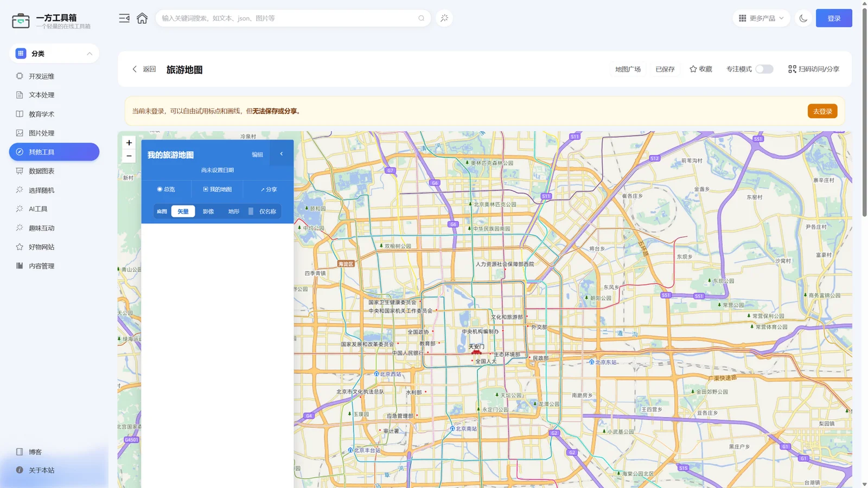Open the 地图广场 button
This screenshot has height=488, width=868.
click(628, 69)
